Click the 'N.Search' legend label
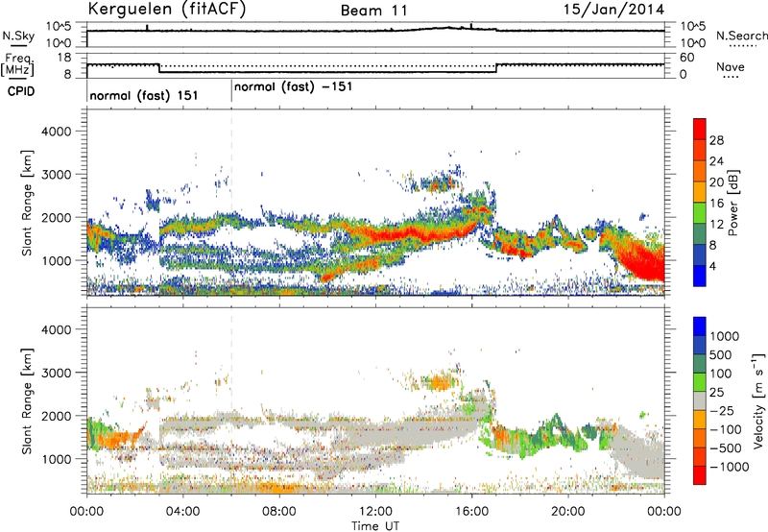Screen dimensions: 768x532 (741, 36)
